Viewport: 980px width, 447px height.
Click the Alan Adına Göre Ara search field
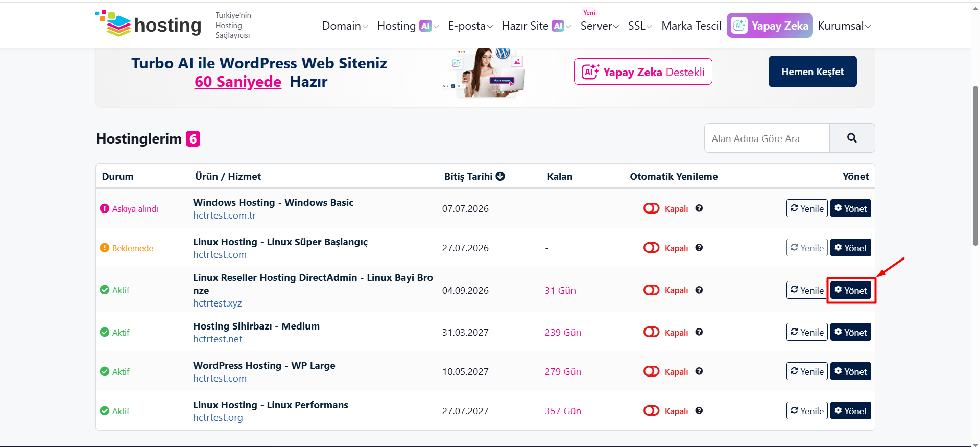pos(767,138)
